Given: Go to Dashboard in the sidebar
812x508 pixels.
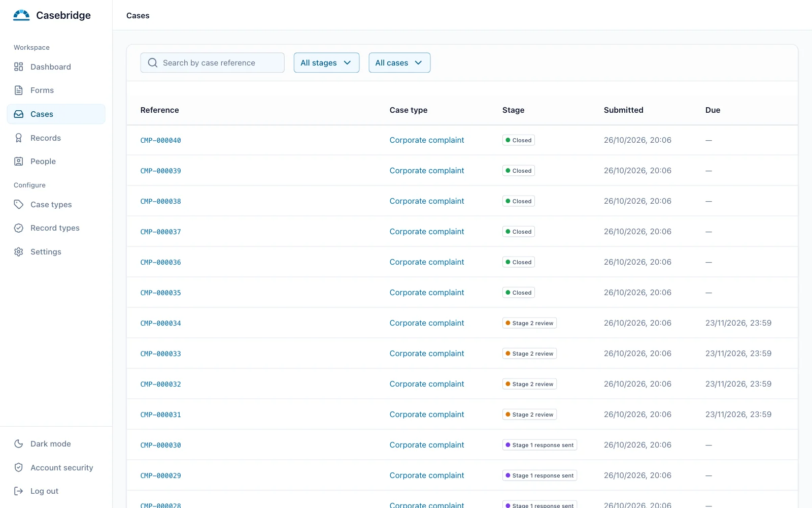Looking at the screenshot, I should (x=56, y=67).
